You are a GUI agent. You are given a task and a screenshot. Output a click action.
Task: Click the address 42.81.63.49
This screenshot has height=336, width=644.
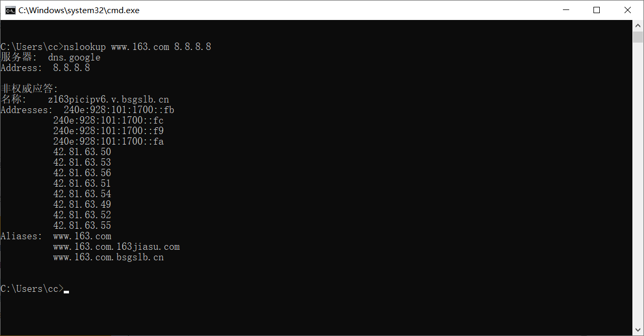click(x=82, y=205)
